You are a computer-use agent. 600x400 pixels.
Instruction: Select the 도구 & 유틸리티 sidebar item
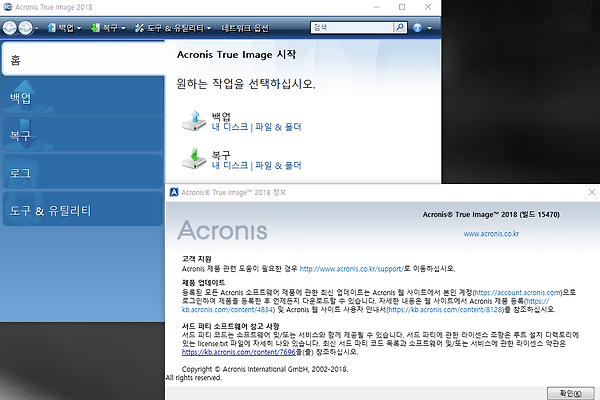pyautogui.click(x=83, y=209)
